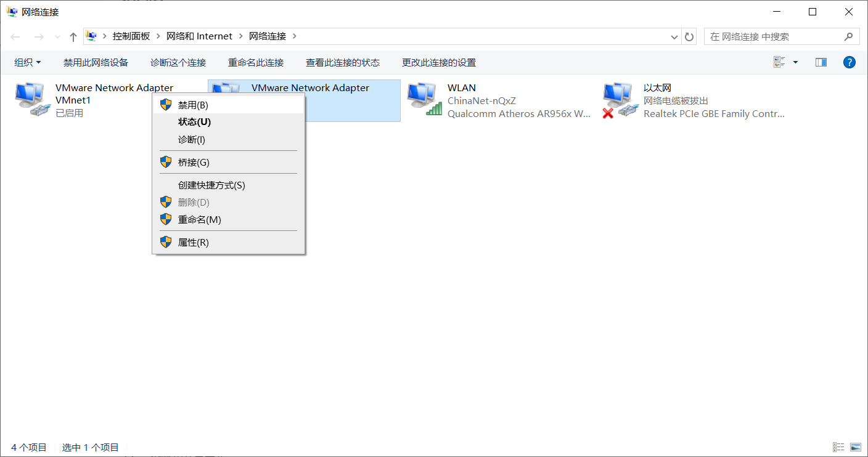868x457 pixels.
Task: Switch to details view in status bar
Action: 838,447
